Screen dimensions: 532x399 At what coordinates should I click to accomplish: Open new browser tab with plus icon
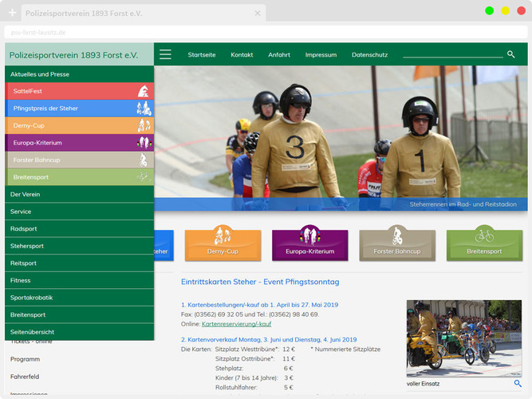point(12,14)
